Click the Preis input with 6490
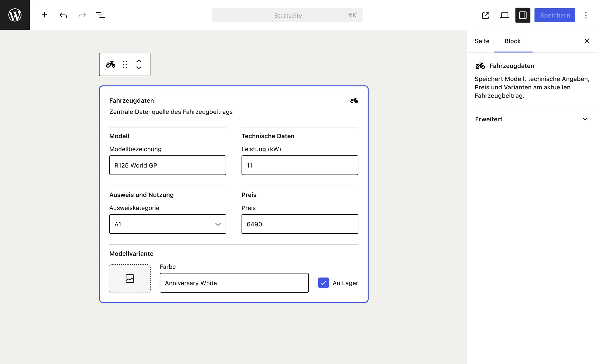Screen dimensions: 598x364 pos(300,224)
